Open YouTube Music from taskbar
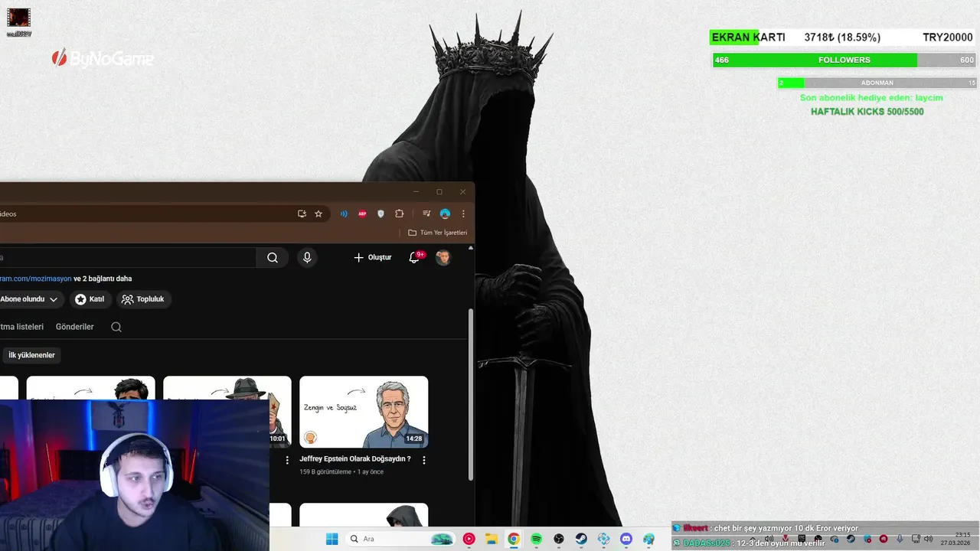 point(469,539)
